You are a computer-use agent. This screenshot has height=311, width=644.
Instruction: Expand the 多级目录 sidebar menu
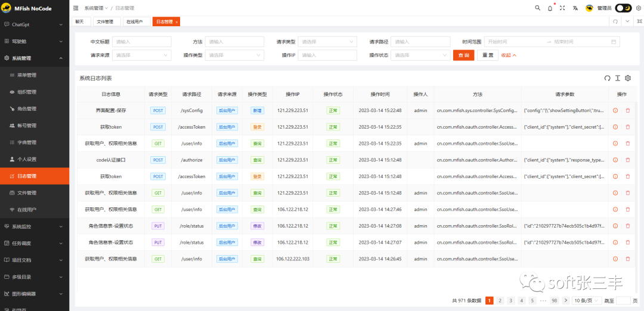(35, 277)
